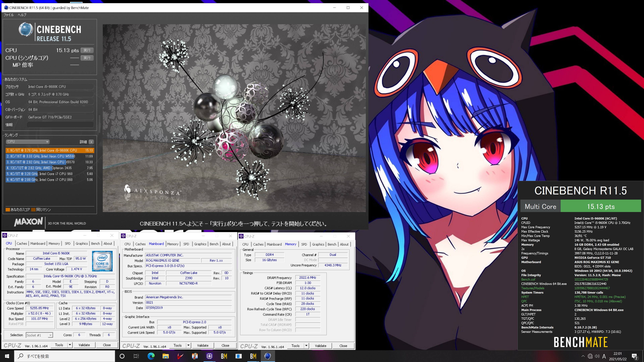Click the red swoosh app icon on taskbar
644x362 pixels.
coord(180,356)
